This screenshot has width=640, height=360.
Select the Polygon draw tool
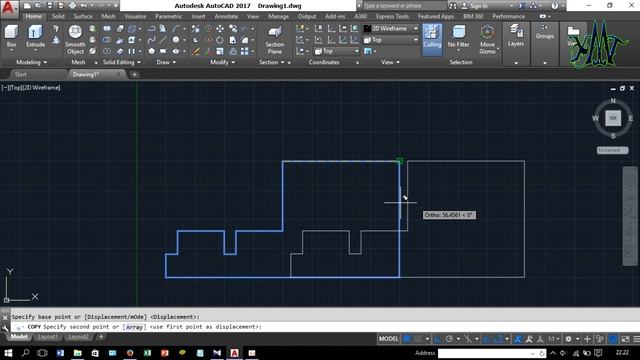point(151,51)
